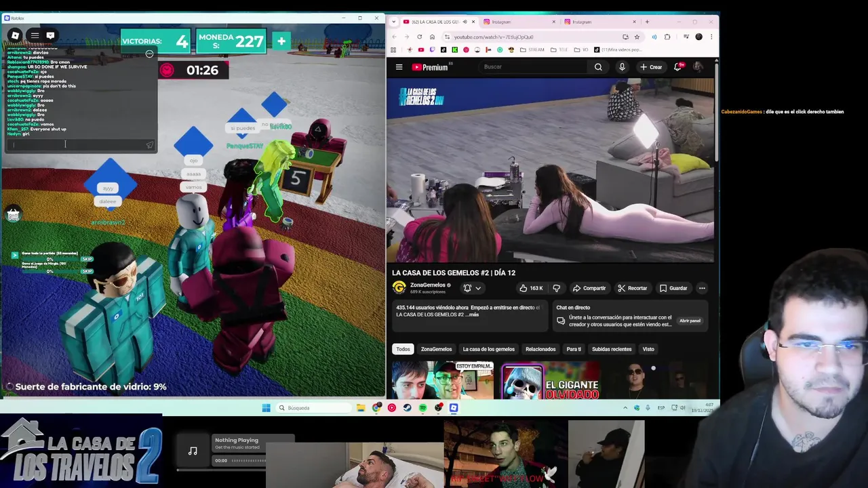Open YouTube notifications bell

tap(677, 66)
